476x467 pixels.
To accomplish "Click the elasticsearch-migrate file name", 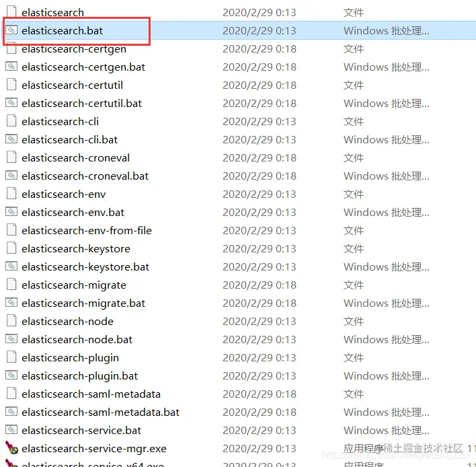I will (x=74, y=285).
